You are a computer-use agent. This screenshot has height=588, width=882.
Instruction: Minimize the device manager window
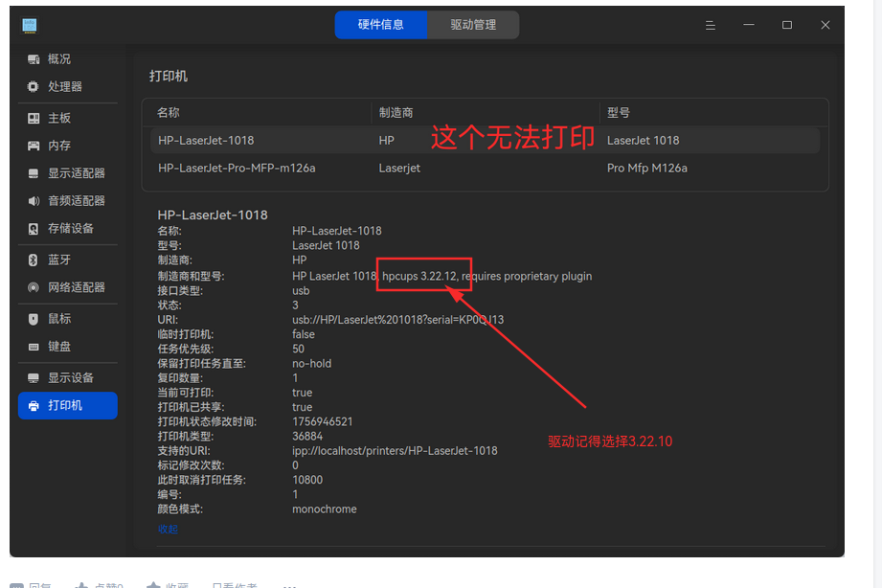click(749, 25)
